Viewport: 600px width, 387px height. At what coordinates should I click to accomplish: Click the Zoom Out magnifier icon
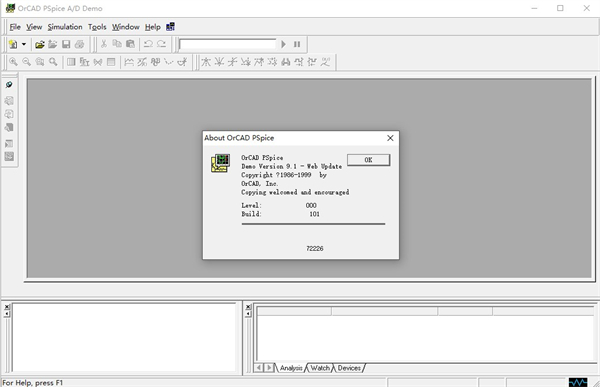click(26, 62)
